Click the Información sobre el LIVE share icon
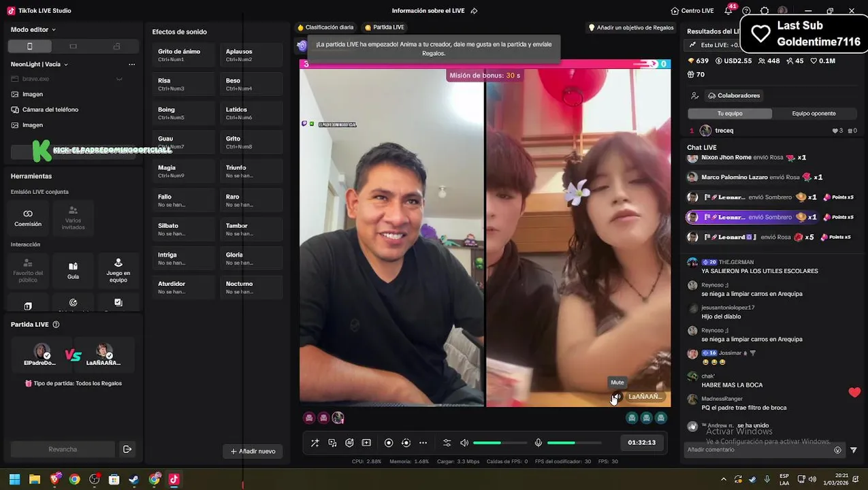Image resolution: width=868 pixels, height=490 pixels. [474, 11]
